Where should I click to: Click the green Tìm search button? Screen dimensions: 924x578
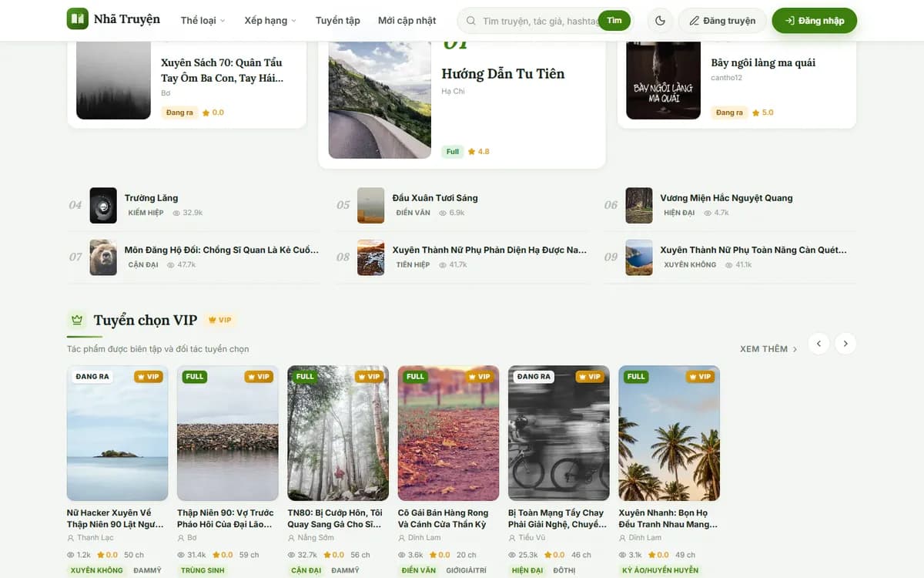click(x=614, y=21)
